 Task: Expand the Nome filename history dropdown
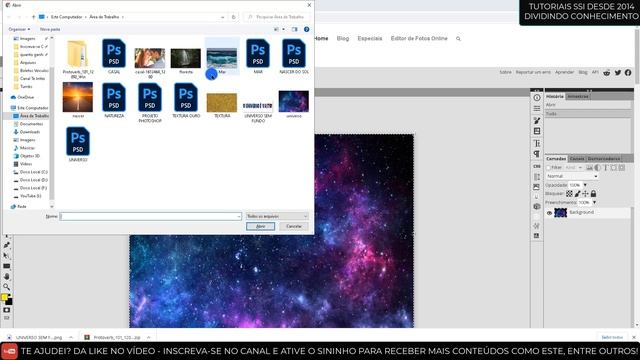point(239,216)
